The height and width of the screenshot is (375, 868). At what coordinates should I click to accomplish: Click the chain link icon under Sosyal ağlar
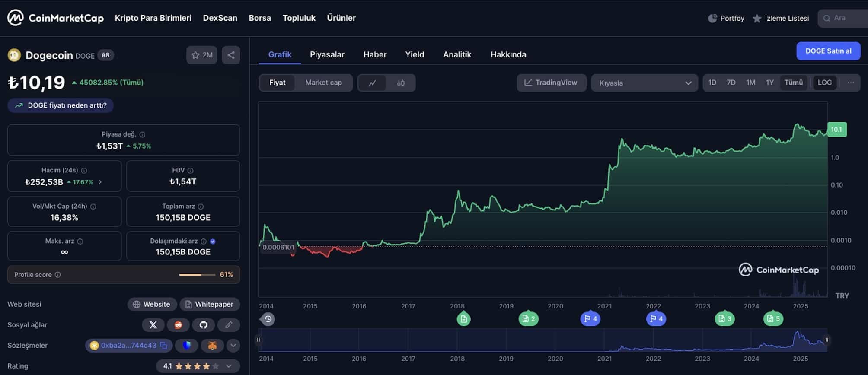pyautogui.click(x=229, y=325)
